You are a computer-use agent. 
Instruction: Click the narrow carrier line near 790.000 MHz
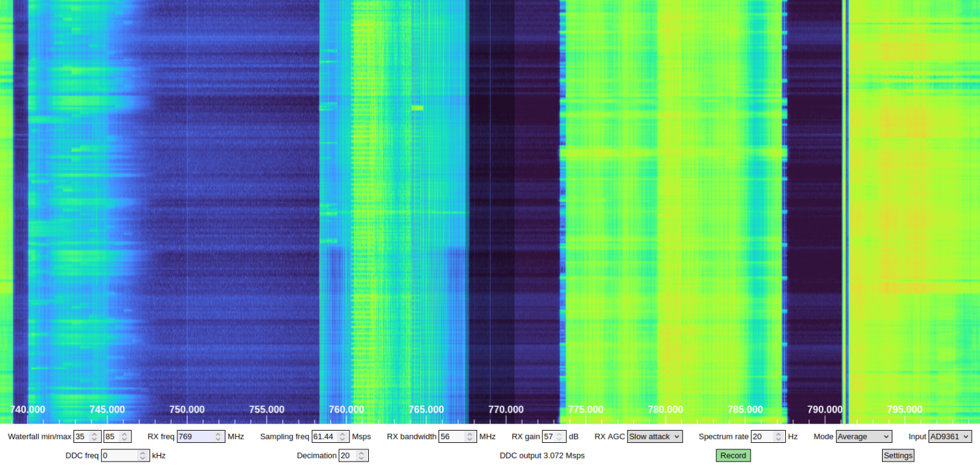[x=845, y=193]
